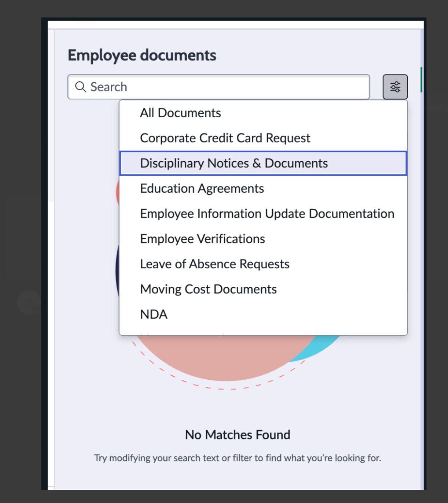Click the "Employee documents" heading

click(x=142, y=55)
